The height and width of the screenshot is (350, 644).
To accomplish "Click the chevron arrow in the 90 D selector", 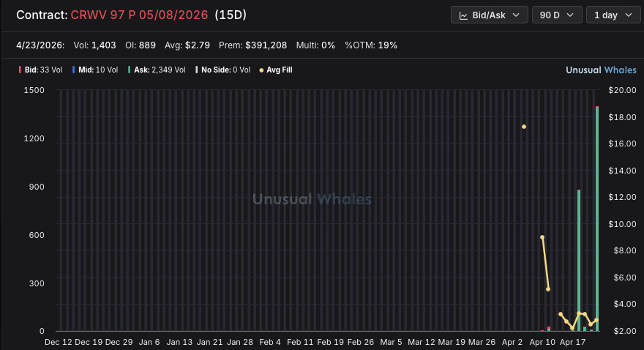I will 570,15.
